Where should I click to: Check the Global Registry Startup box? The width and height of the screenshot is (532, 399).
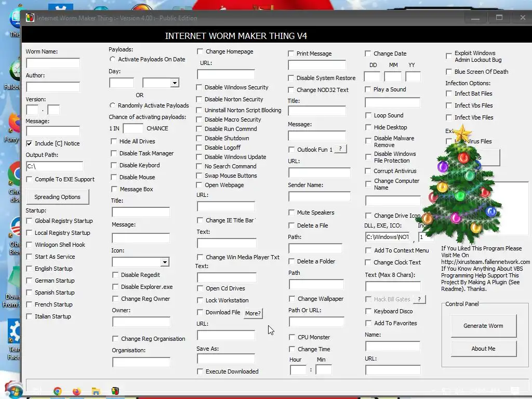(x=29, y=221)
